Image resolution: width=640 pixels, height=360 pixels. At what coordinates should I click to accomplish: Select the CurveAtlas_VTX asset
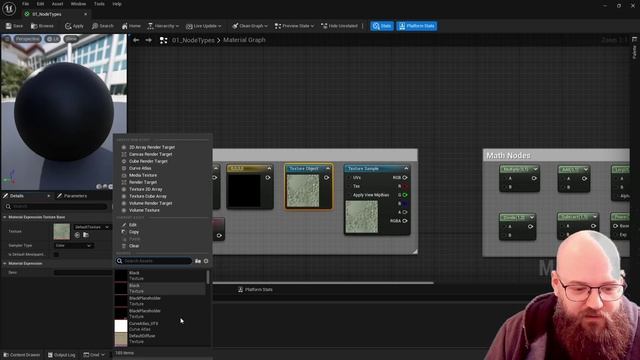click(x=159, y=326)
